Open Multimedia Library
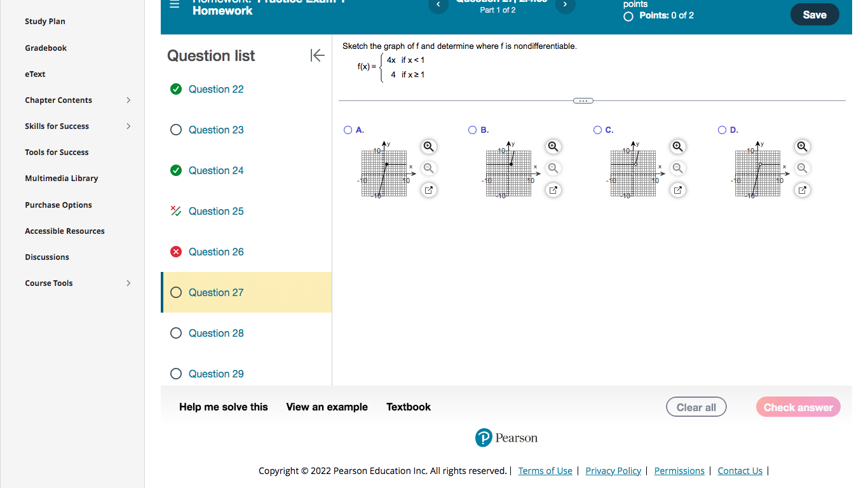Screen dimensions: 868x488 [62, 179]
